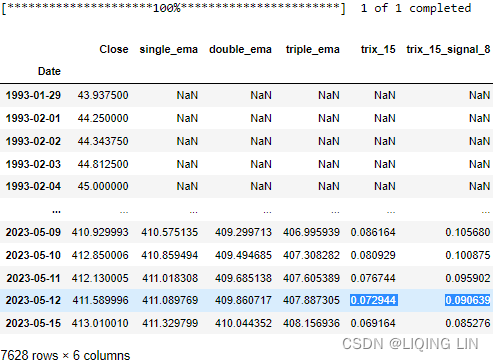Click Close value 44.812500
Screen dimensions: 493x361
click(103, 164)
